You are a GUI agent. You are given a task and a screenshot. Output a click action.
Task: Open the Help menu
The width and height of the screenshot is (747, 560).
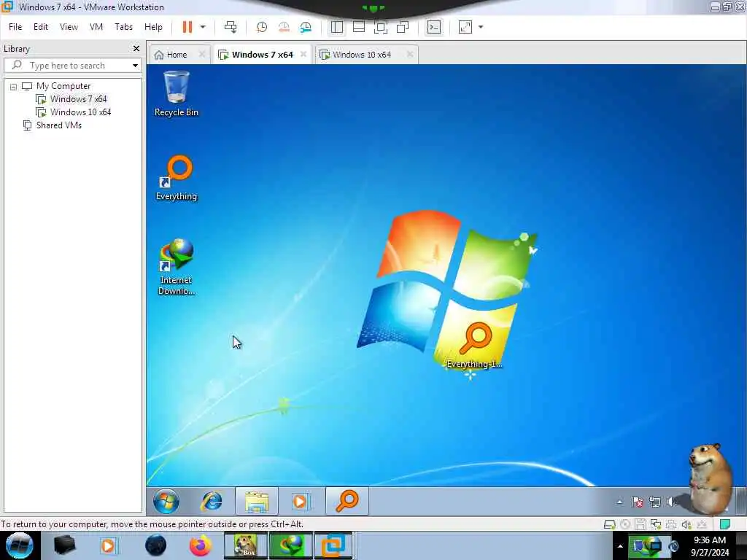point(153,27)
